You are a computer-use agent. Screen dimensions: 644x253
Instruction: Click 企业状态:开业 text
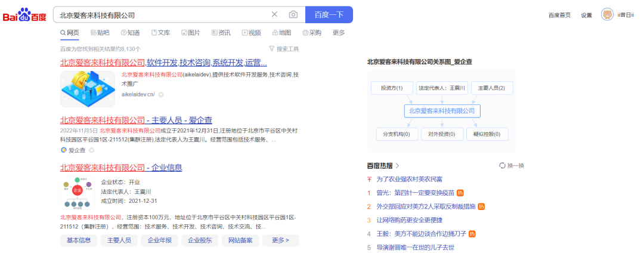120,182
